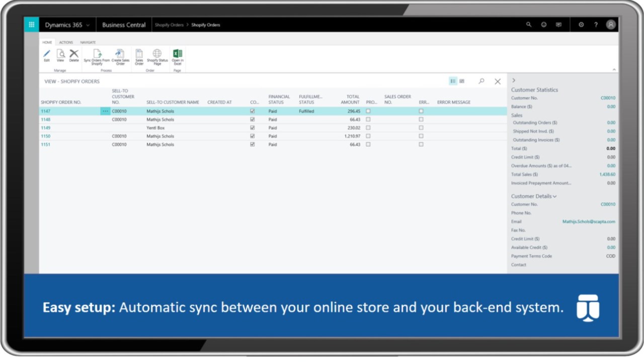Click the Fulfilled status cell

tap(306, 111)
